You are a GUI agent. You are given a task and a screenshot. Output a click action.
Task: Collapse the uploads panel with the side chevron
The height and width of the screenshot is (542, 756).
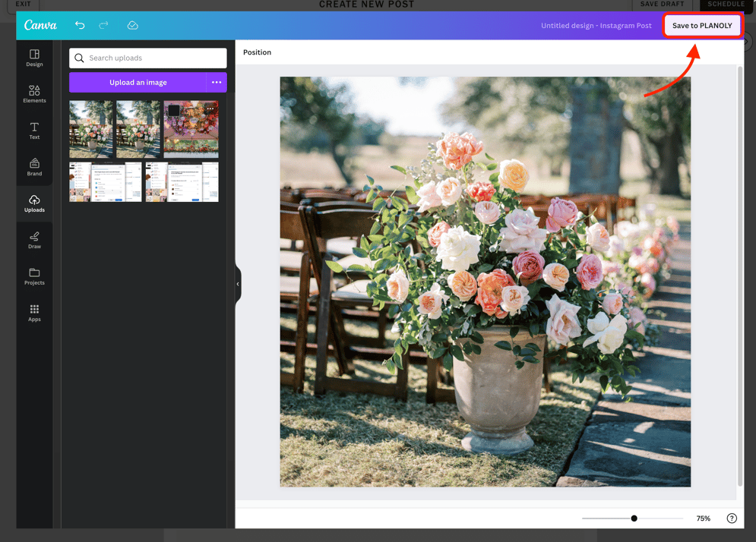[x=238, y=284]
